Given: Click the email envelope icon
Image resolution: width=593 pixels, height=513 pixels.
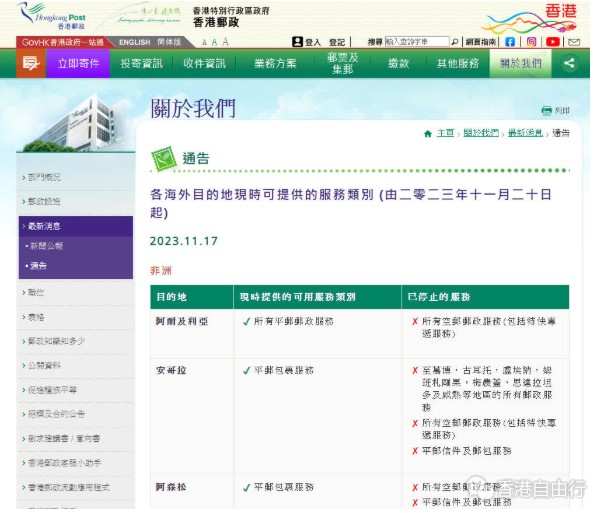Looking at the screenshot, I should click(x=574, y=42).
